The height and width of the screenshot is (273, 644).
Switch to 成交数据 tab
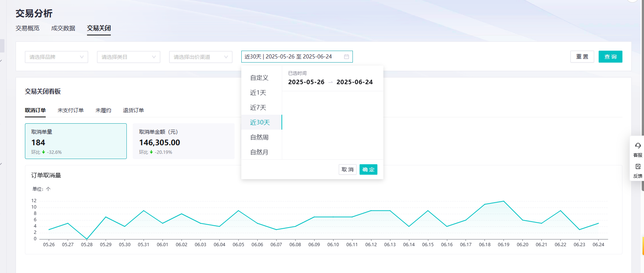tap(63, 28)
